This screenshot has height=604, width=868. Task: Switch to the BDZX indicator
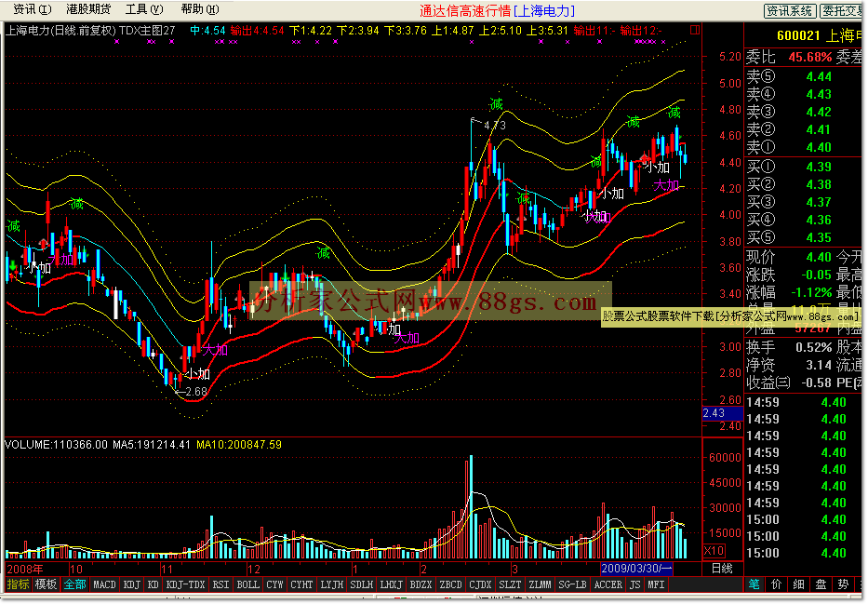[421, 584]
